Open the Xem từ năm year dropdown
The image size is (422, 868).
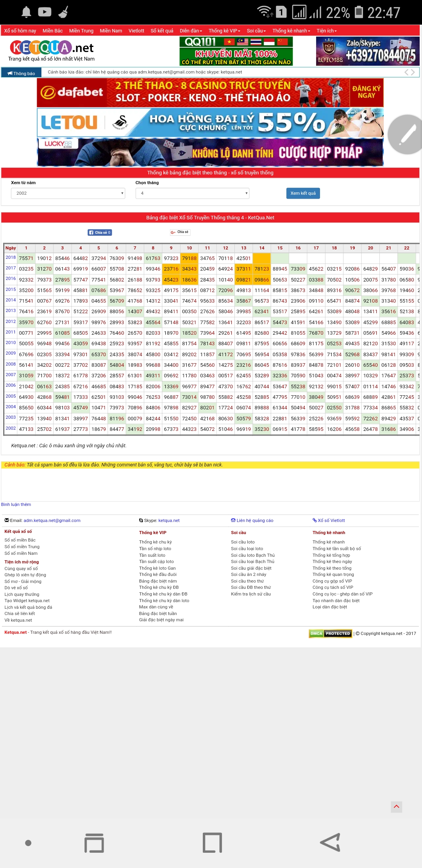(68, 193)
